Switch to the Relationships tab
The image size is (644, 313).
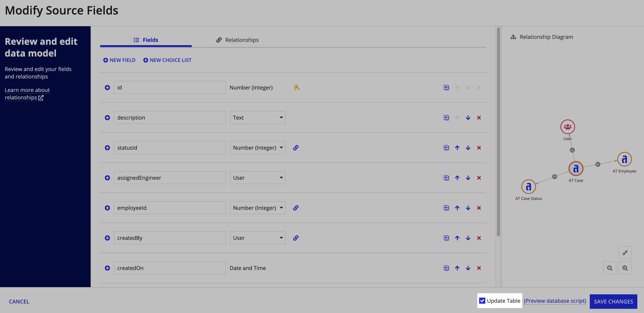(x=237, y=40)
